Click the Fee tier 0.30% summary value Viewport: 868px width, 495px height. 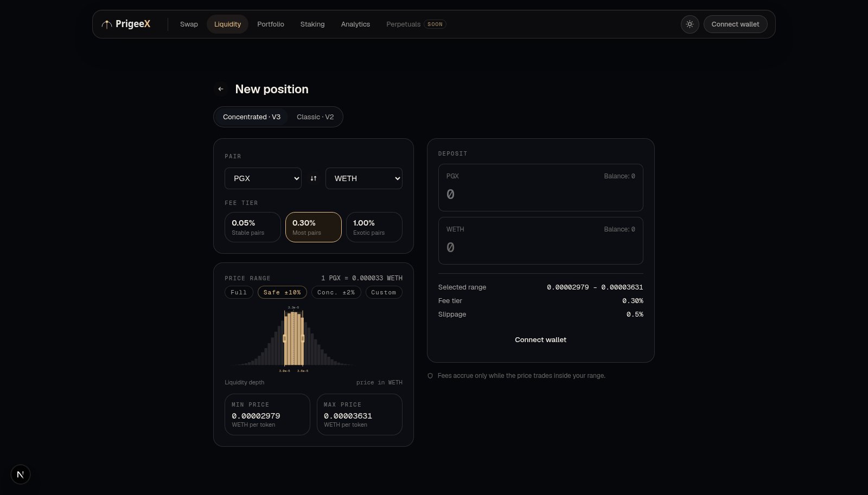[x=633, y=301]
